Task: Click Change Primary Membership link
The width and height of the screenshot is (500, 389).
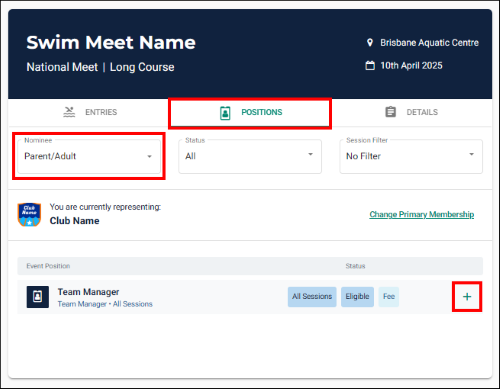Action: click(x=422, y=214)
